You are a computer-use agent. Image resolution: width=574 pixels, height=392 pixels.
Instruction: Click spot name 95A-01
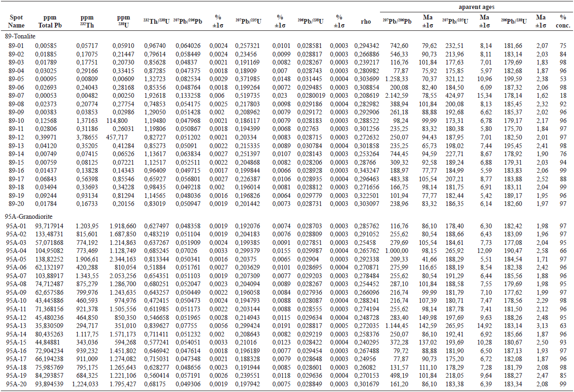click(18, 225)
